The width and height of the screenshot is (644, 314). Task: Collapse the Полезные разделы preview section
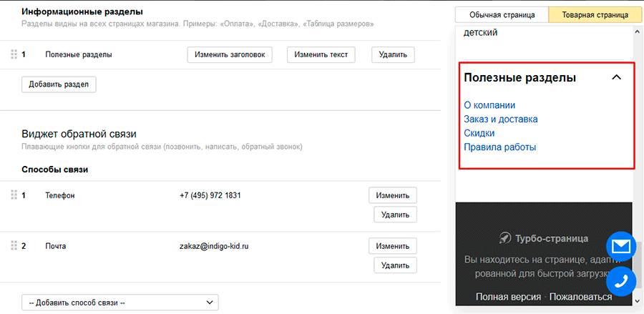[617, 77]
